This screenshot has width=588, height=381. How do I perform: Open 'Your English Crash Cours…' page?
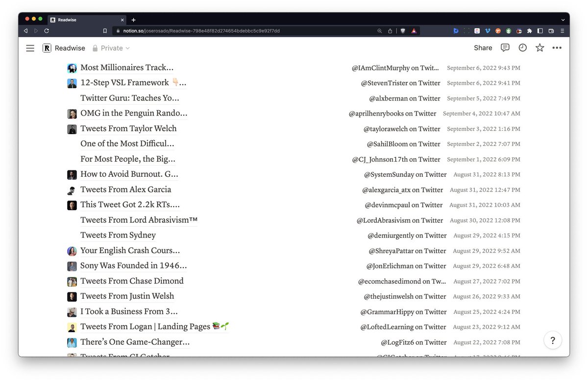(x=130, y=250)
